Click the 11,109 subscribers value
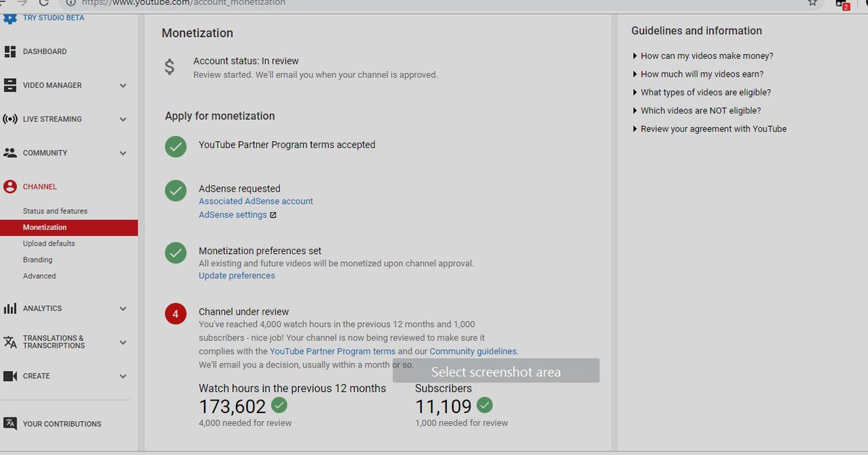Screen dimensions: 868x455 443,407
